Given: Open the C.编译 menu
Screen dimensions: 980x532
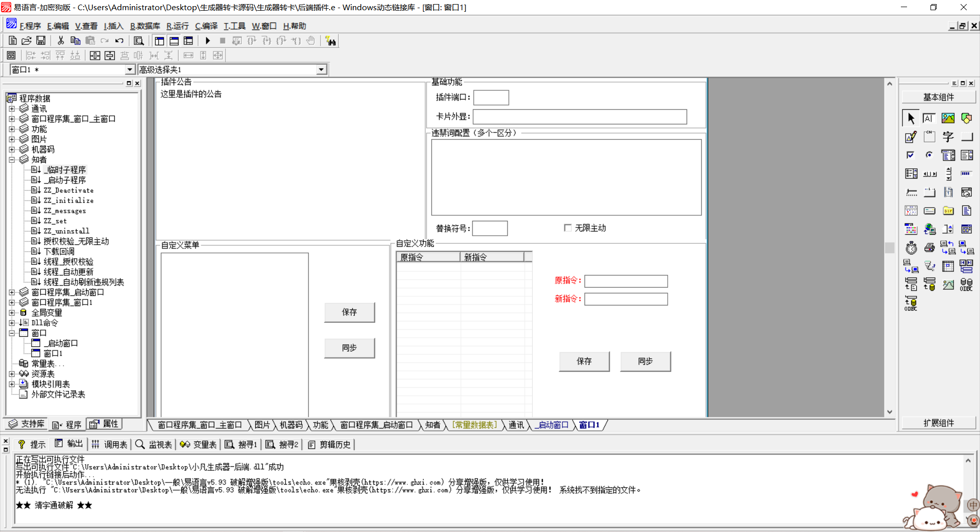Looking at the screenshot, I should click(x=206, y=26).
